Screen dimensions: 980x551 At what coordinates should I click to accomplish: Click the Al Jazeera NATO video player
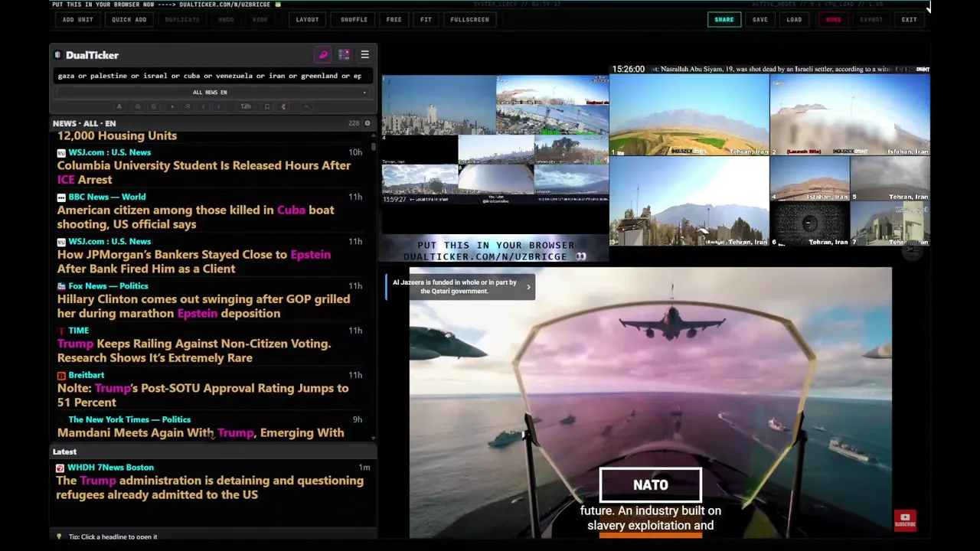click(651, 402)
